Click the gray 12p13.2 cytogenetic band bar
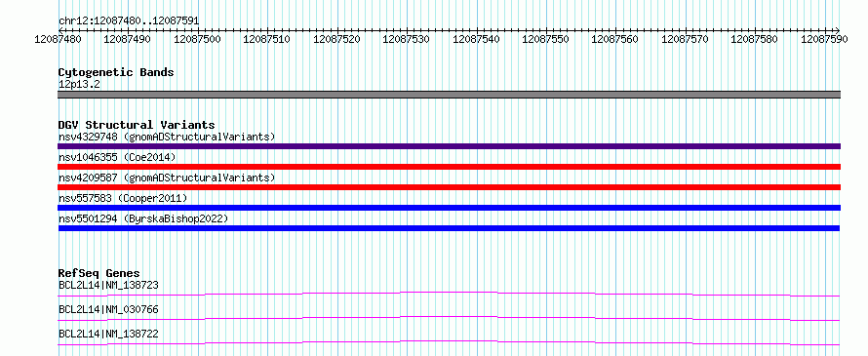 tap(449, 95)
